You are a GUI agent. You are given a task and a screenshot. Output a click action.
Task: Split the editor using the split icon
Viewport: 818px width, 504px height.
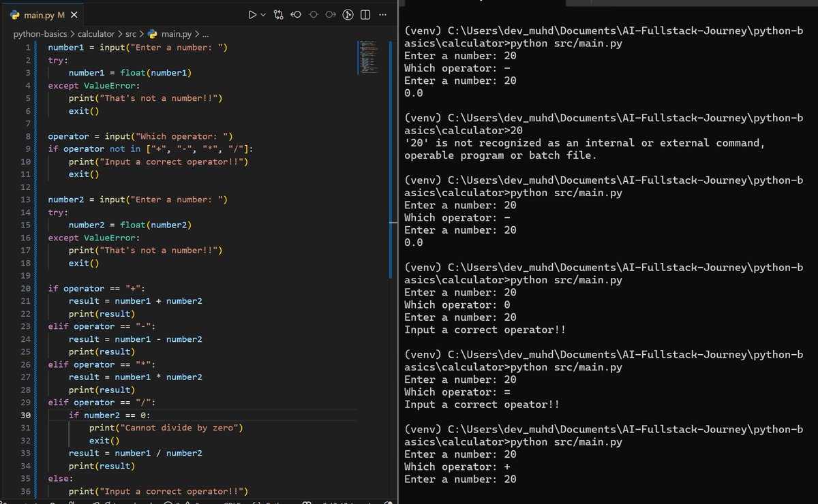point(365,15)
